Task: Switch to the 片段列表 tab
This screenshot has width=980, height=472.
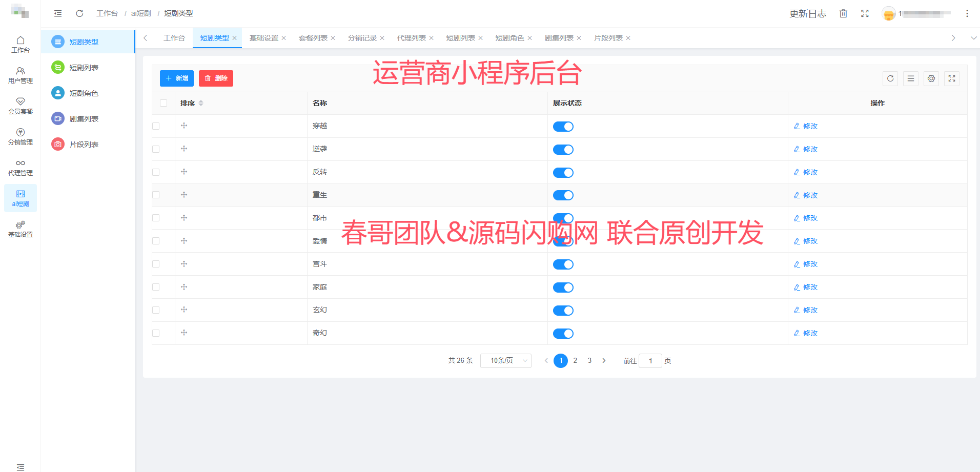Action: pos(608,38)
